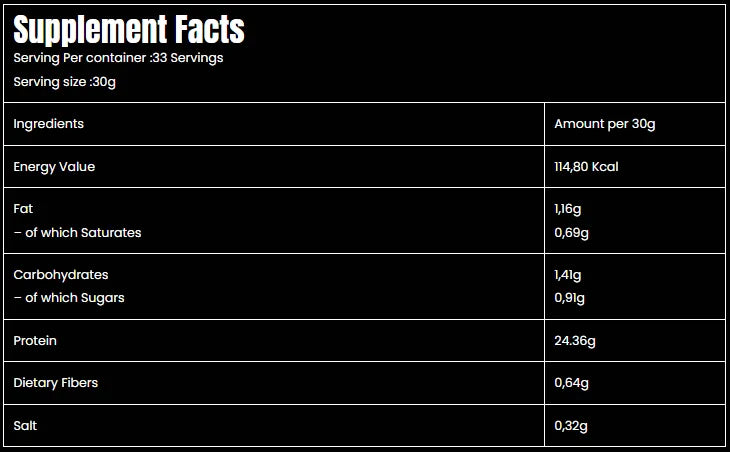Click the 0,69g saturates value
This screenshot has width=730, height=452.
(571, 233)
